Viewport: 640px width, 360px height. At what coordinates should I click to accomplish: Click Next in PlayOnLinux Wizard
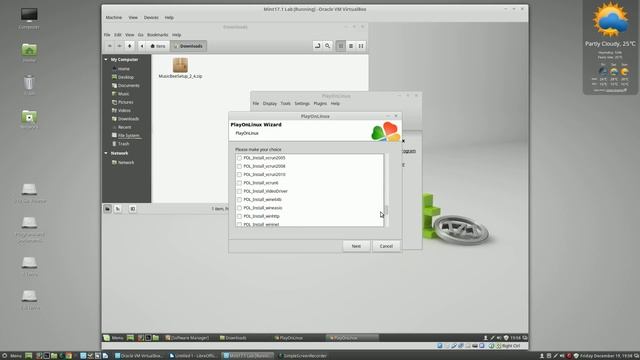pyautogui.click(x=356, y=246)
